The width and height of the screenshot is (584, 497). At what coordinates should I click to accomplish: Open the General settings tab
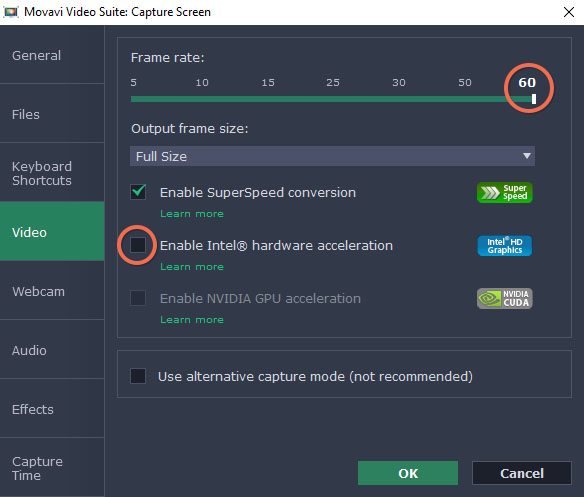pyautogui.click(x=52, y=55)
